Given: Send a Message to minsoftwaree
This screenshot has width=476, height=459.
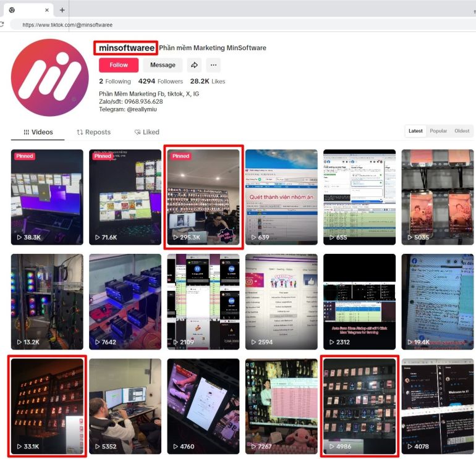Looking at the screenshot, I should (x=163, y=65).
